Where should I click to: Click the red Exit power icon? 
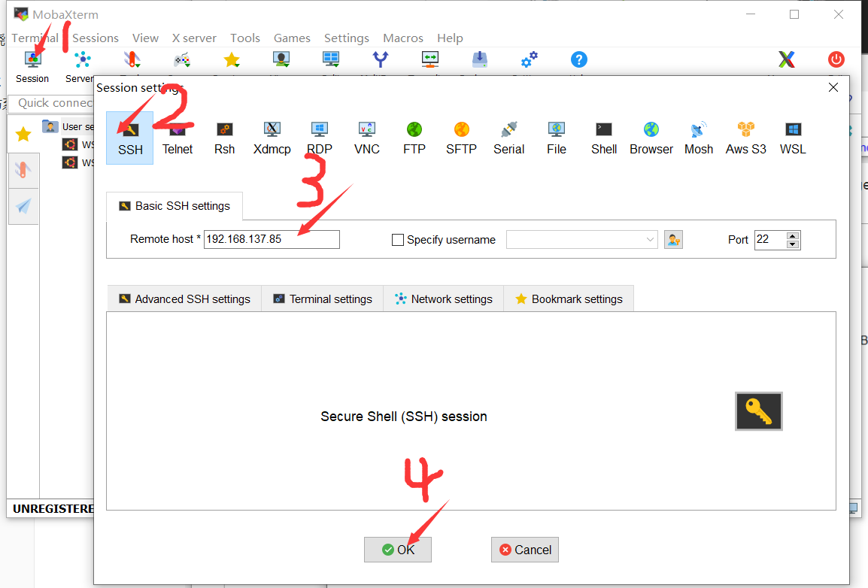836,59
